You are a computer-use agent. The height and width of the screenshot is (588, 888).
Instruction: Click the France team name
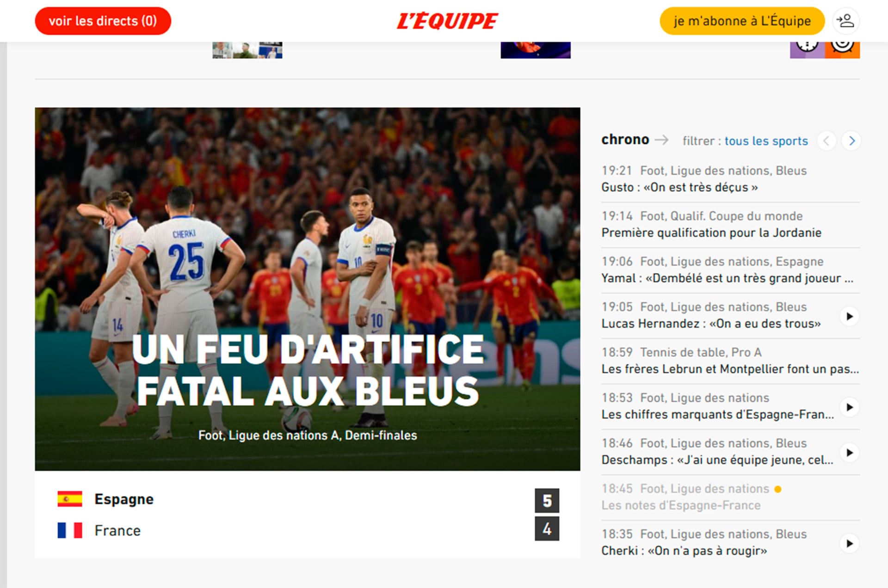[x=117, y=531]
